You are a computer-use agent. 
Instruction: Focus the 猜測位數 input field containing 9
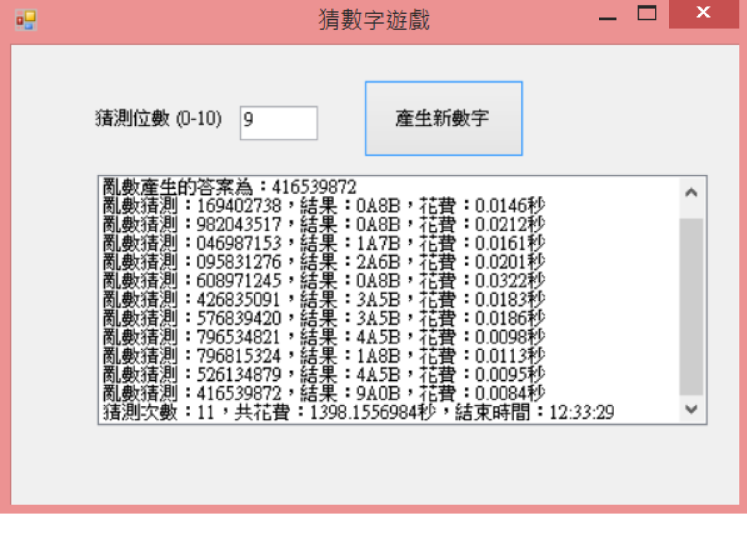pos(279,123)
